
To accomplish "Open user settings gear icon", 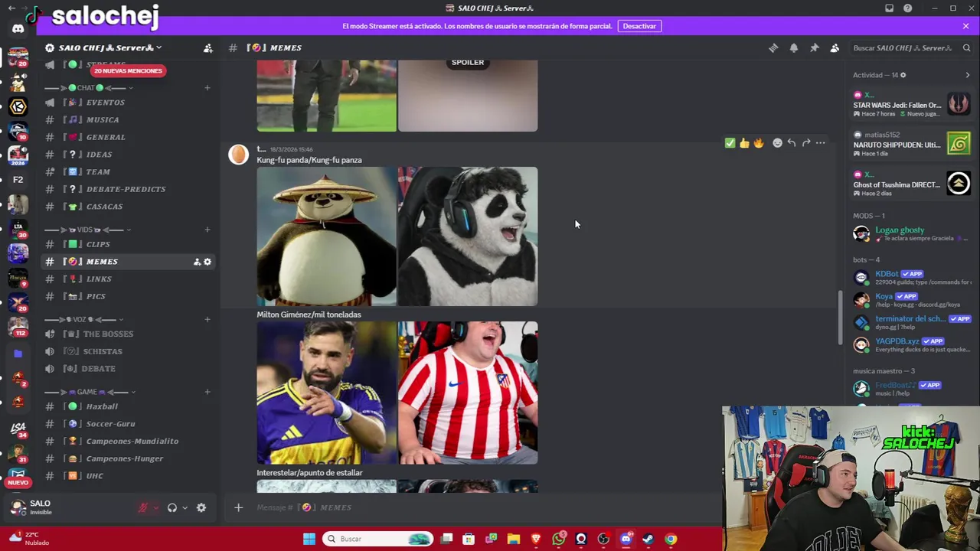I will click(x=201, y=507).
